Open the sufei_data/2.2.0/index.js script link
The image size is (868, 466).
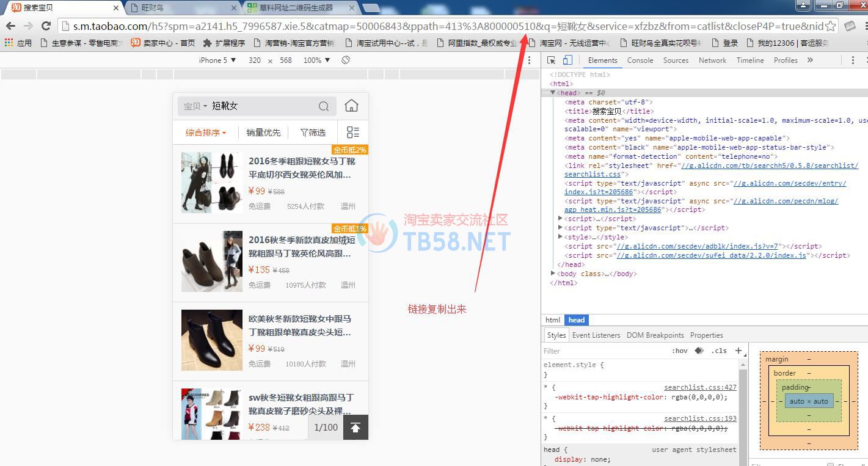pos(712,255)
